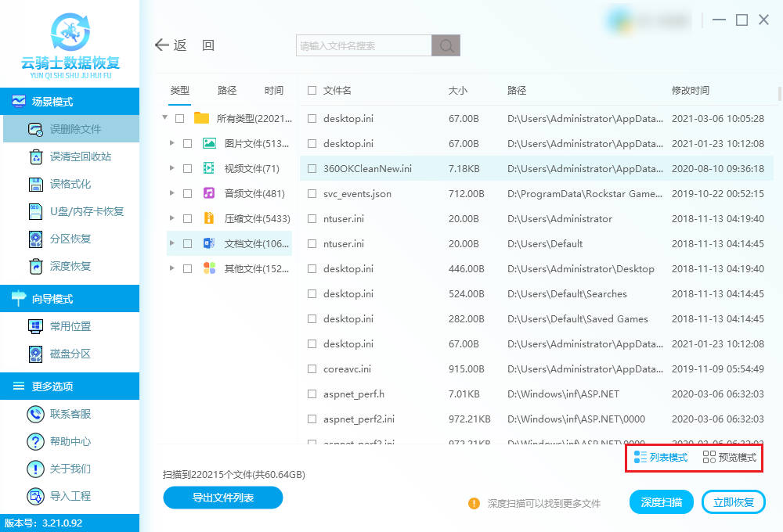This screenshot has height=532, width=783.
Task: Click the 导入工程 icon
Action: tap(35, 496)
